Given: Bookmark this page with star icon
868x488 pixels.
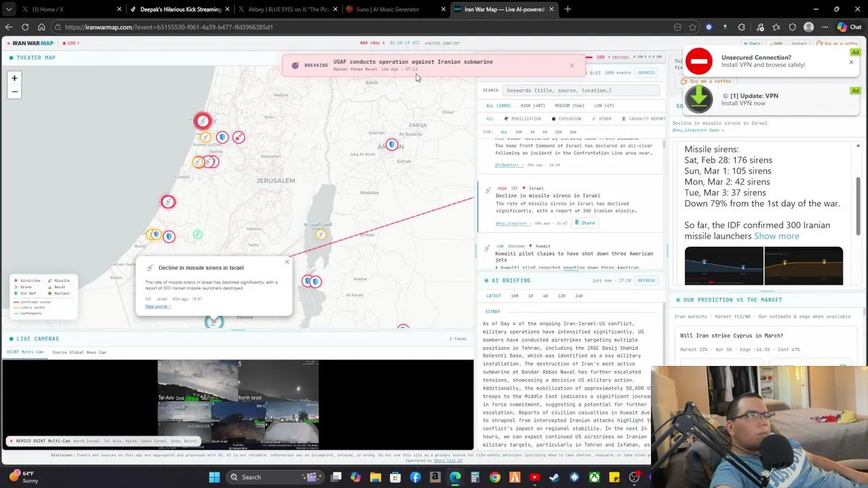Looking at the screenshot, I should click(x=692, y=27).
